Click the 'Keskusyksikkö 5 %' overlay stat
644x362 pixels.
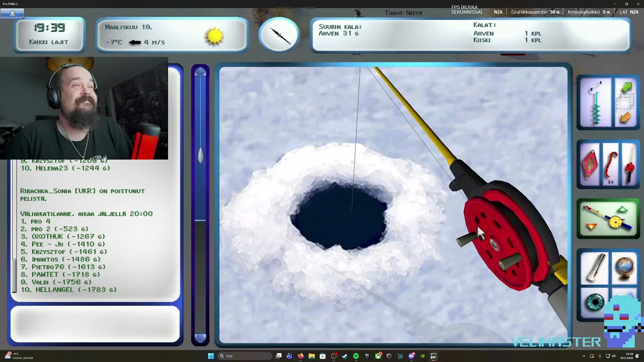[x=589, y=12]
